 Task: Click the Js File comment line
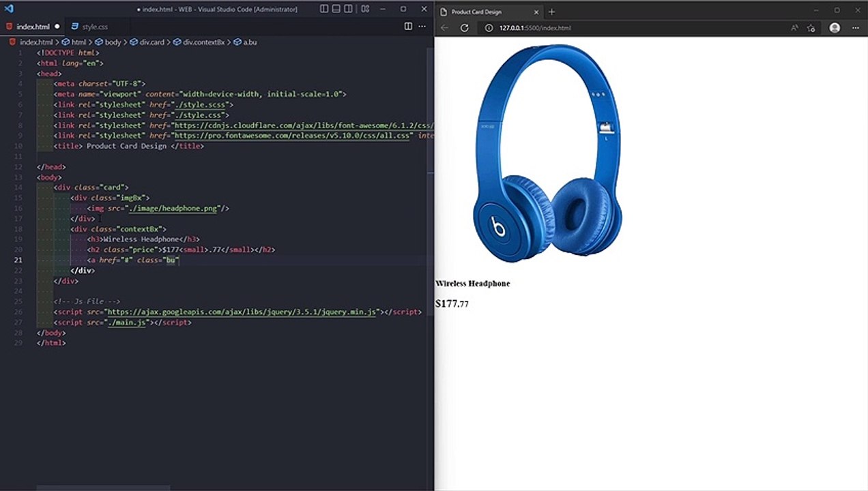(x=87, y=301)
